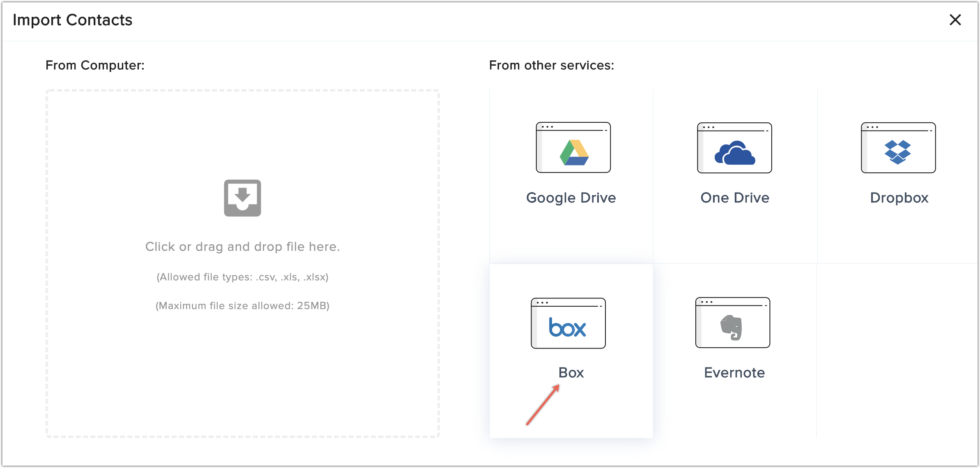The height and width of the screenshot is (468, 980).
Task: Click the file upload tray icon
Action: click(x=242, y=198)
